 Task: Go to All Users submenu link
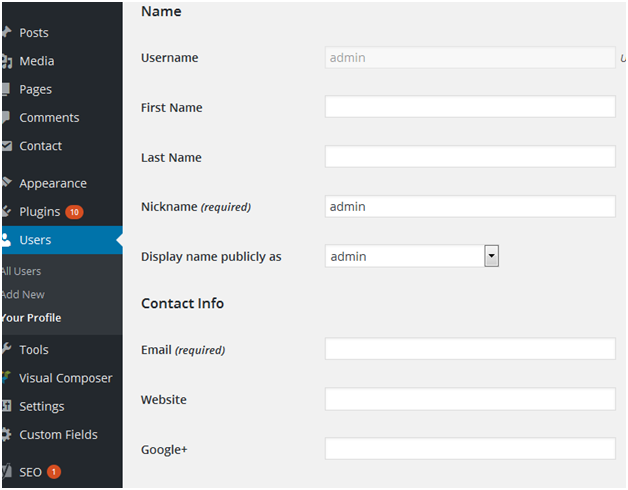[21, 271]
